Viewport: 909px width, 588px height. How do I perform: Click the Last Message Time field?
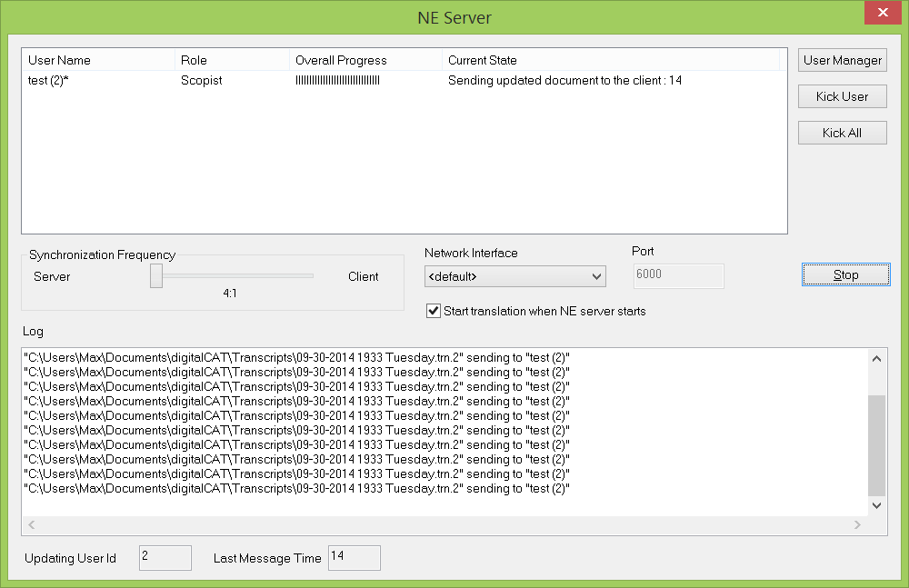(x=354, y=558)
